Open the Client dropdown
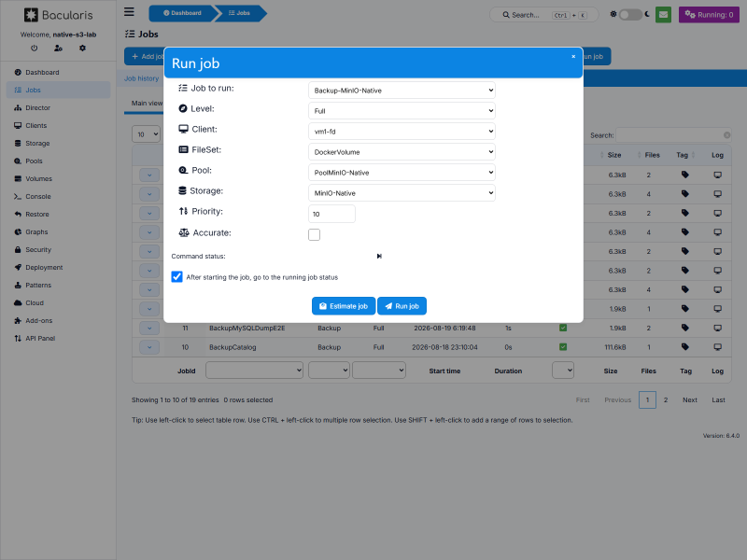 point(402,132)
